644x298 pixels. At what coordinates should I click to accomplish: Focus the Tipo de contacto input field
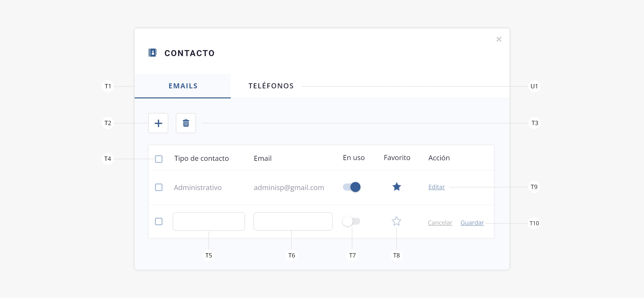click(209, 221)
